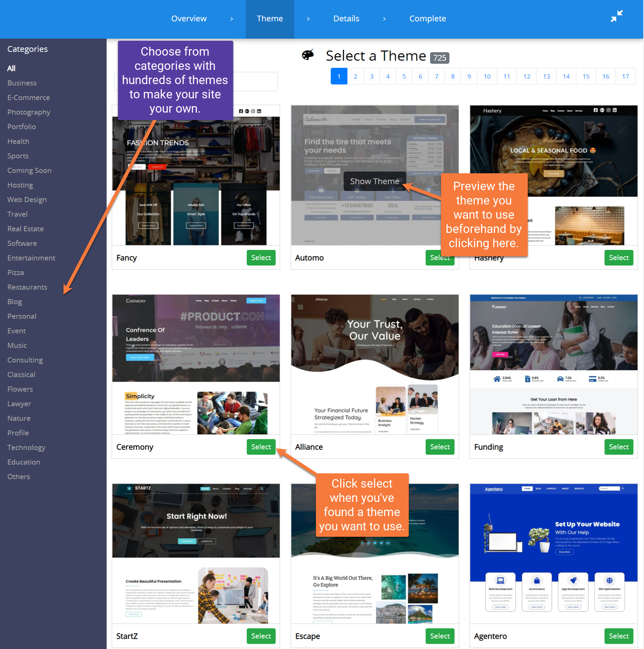Screen dimensions: 644x649
Task: Choose the E-Commerce category
Action: [x=28, y=98]
